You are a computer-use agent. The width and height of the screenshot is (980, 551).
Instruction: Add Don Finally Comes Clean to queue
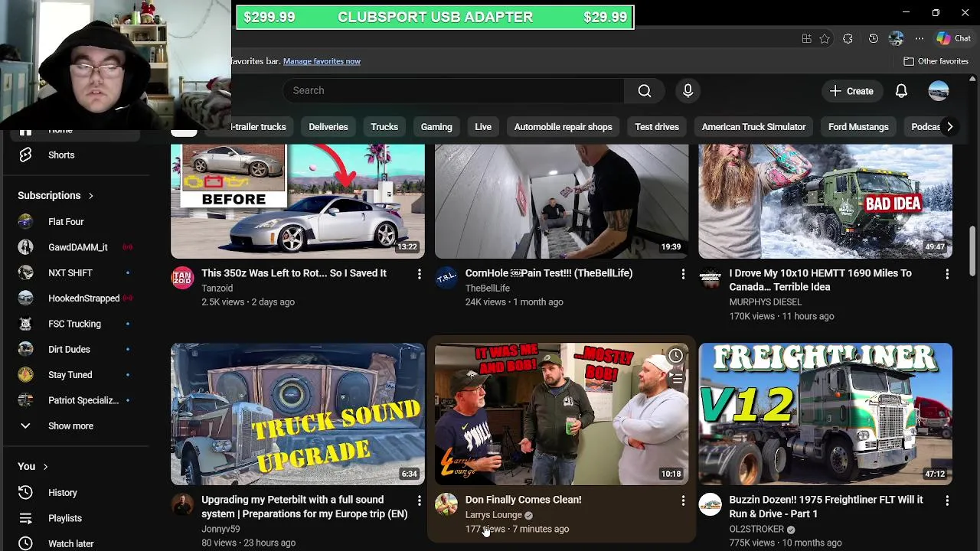point(675,378)
